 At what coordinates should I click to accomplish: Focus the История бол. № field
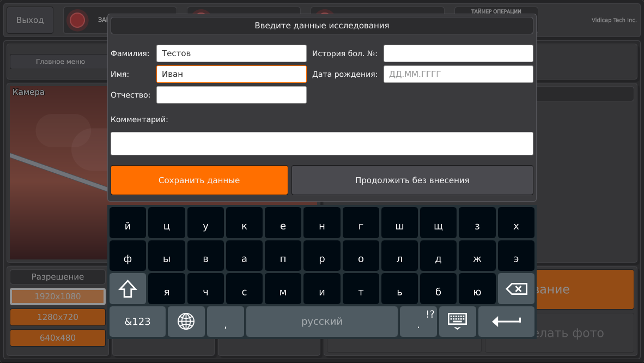coord(458,53)
